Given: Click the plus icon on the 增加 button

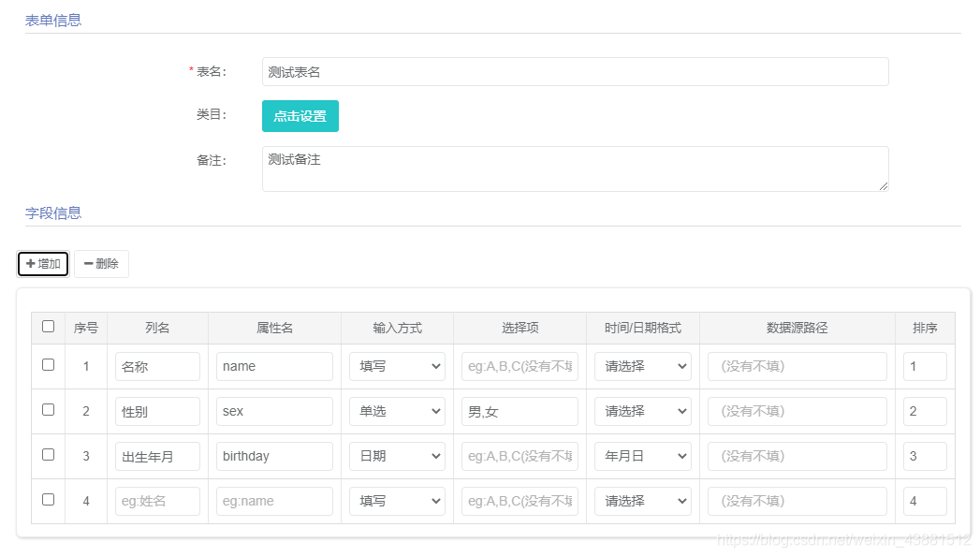Looking at the screenshot, I should coord(31,263).
